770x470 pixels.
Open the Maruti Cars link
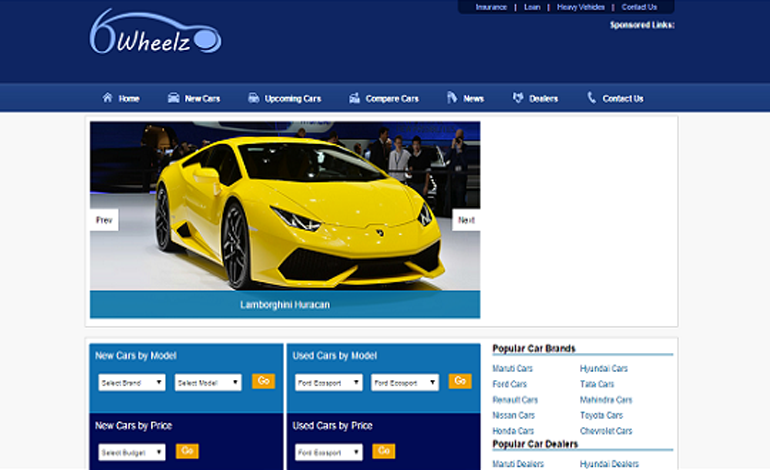pyautogui.click(x=512, y=368)
